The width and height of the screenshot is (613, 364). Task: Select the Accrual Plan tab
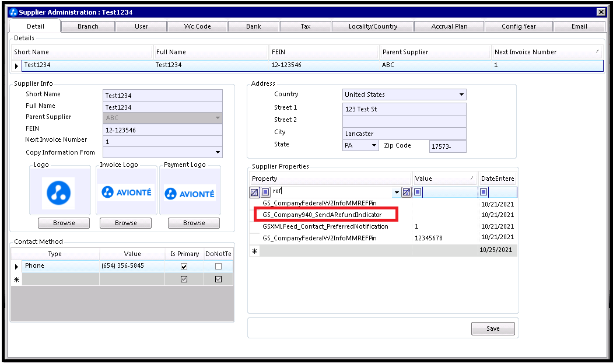449,27
